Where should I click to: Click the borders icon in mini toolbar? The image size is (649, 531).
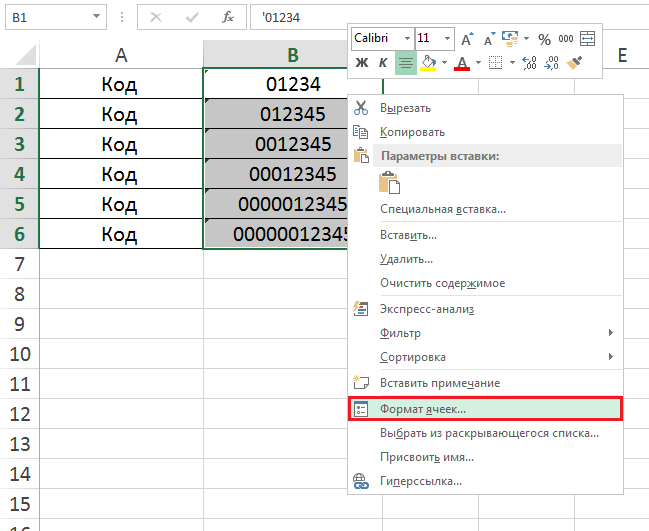pos(495,63)
